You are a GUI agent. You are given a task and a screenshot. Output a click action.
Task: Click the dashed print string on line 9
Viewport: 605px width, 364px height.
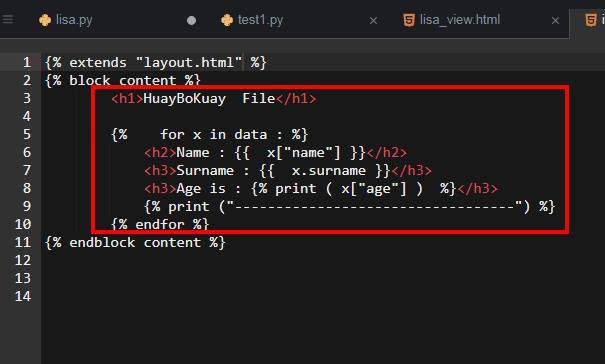[x=374, y=207]
